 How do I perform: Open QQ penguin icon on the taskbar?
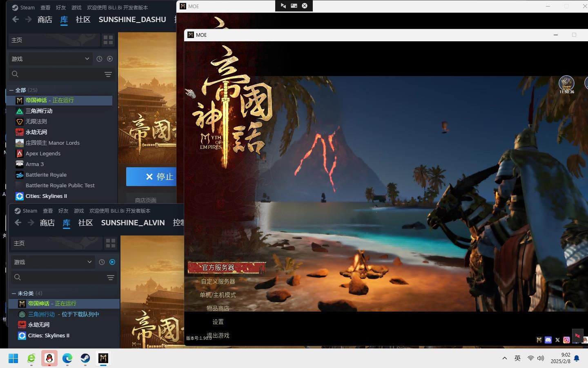pos(49,359)
